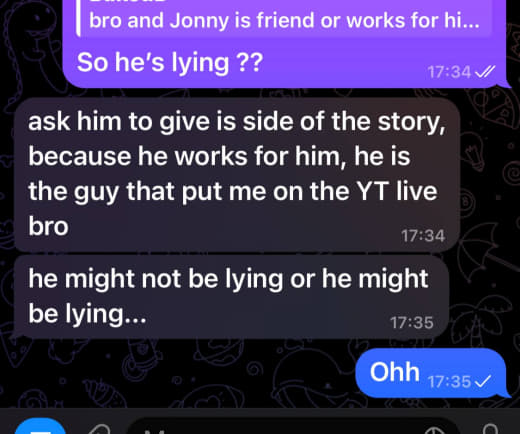Tap the 17:34 timestamp on 'YT live bro' message

pyautogui.click(x=423, y=236)
